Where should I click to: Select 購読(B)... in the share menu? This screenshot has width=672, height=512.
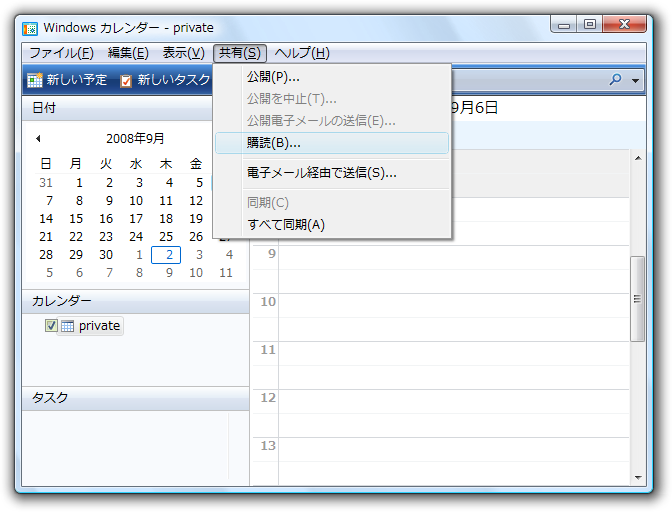coord(273,143)
